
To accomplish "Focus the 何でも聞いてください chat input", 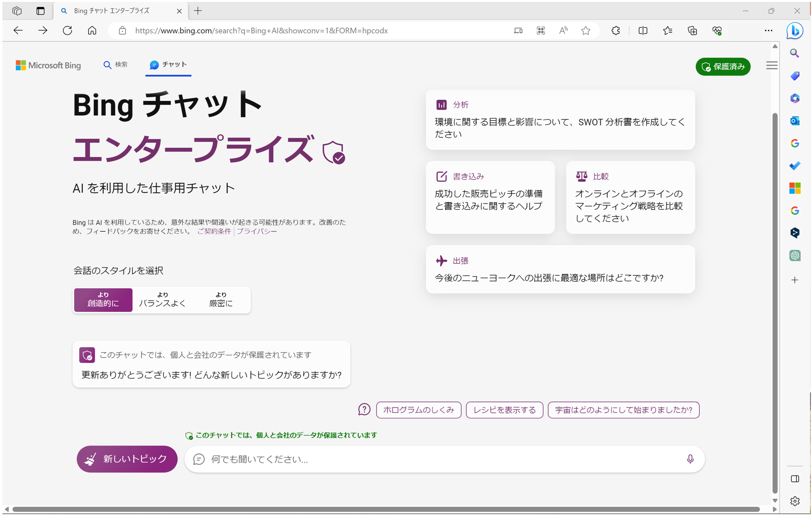I will pyautogui.click(x=444, y=459).
